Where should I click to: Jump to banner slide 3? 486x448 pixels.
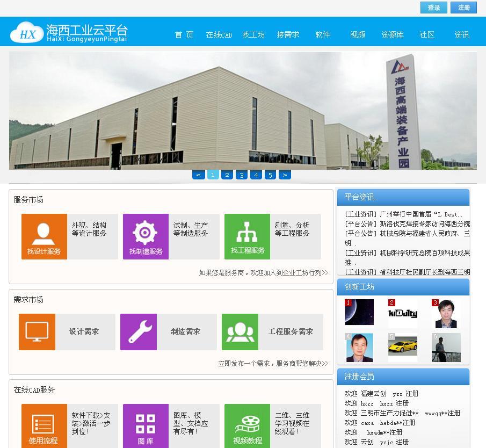point(242,175)
